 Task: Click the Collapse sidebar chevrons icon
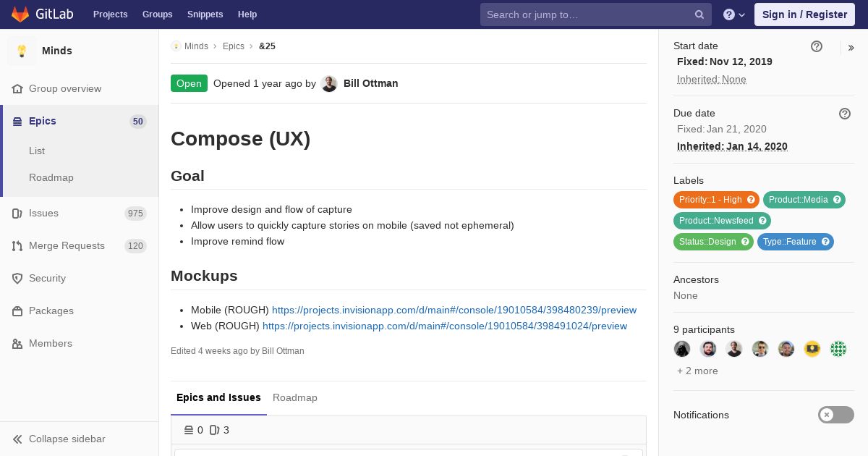[x=17, y=439]
